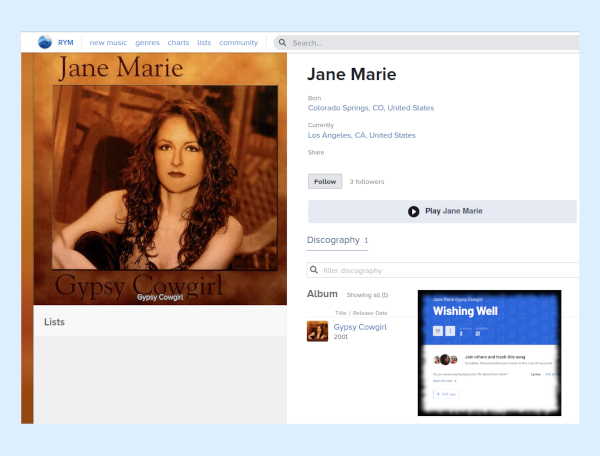Open the Gypsy Cowgirl cover image
This screenshot has height=456, width=600.
click(x=160, y=179)
